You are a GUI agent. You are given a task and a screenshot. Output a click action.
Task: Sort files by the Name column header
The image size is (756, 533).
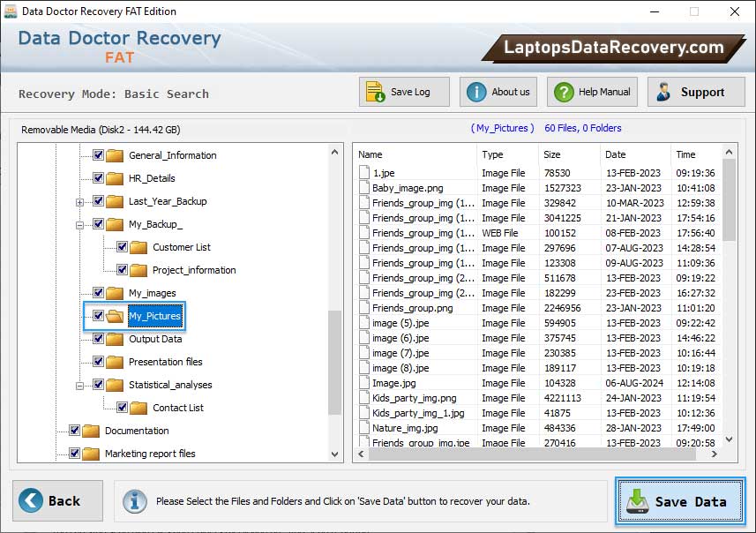(x=416, y=154)
